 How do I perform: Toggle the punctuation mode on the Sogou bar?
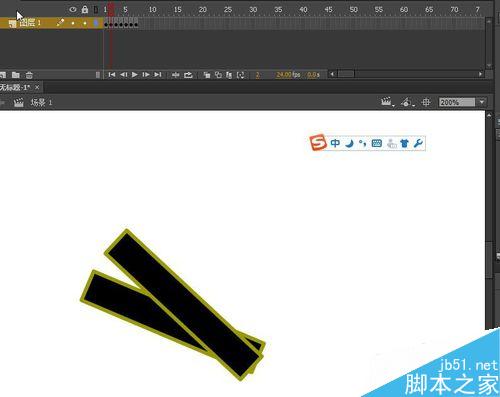point(363,143)
